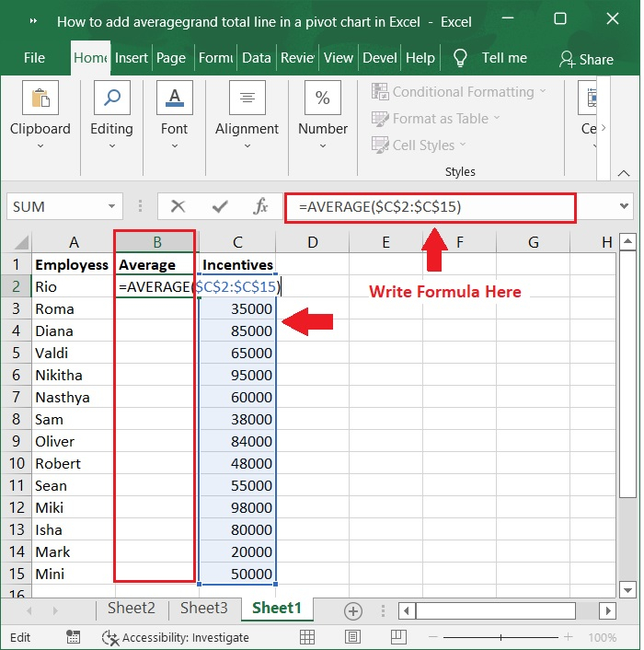Click the Tell me lightbulb icon
Screen dimensions: 644x650
pos(460,58)
